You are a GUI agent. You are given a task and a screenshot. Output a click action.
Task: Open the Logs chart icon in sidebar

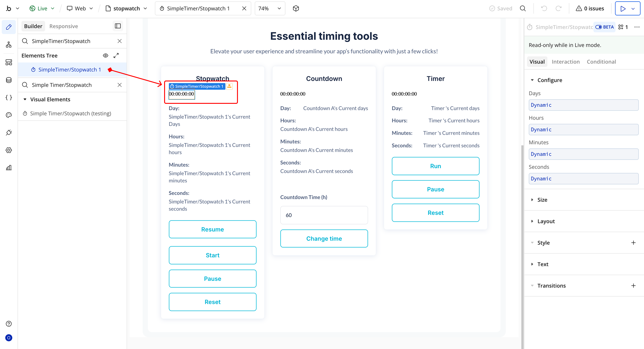click(9, 168)
